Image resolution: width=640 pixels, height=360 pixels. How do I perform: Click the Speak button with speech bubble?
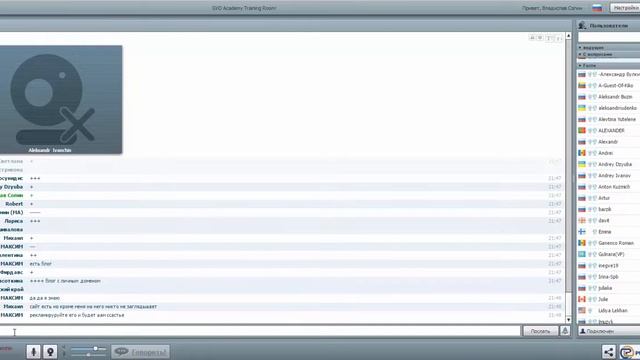(140, 352)
